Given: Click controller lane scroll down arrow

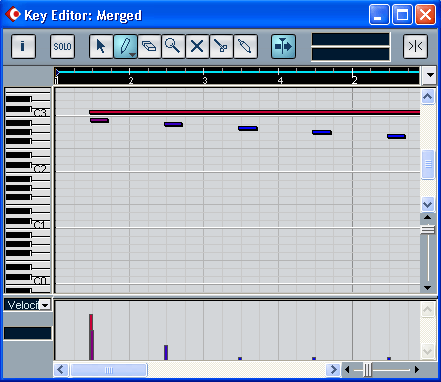Looking at the screenshot, I should [x=428, y=351].
